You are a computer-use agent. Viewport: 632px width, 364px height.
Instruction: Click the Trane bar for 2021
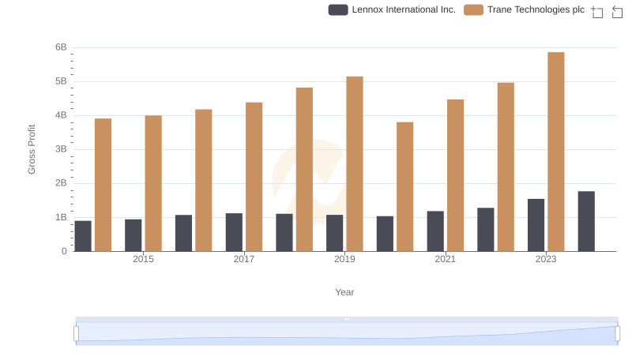pos(456,175)
